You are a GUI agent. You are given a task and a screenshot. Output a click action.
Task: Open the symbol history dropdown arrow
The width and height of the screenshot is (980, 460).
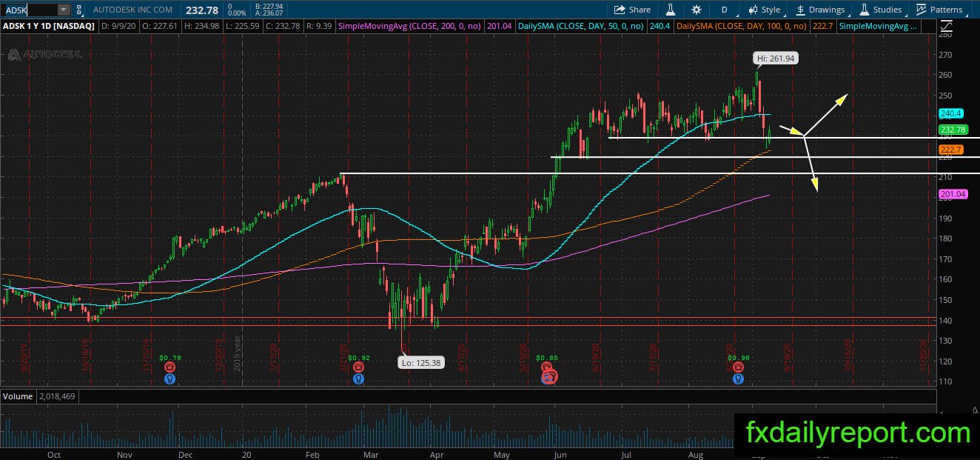click(x=64, y=10)
